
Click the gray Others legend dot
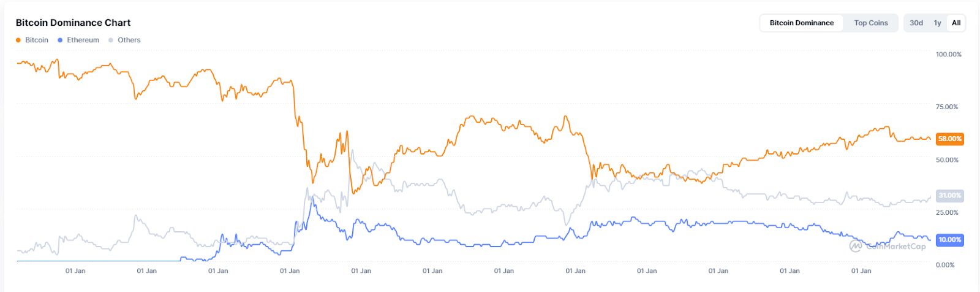coord(111,40)
